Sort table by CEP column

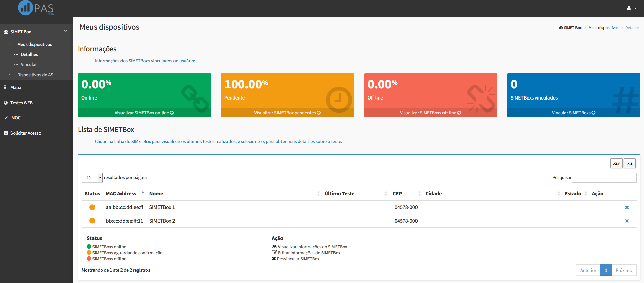coord(406,194)
